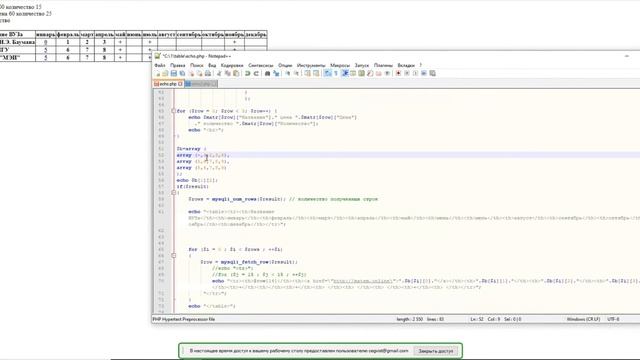Collapse the fold marker at the if($result) block
This screenshot has height=360, width=640.
pos(173,193)
